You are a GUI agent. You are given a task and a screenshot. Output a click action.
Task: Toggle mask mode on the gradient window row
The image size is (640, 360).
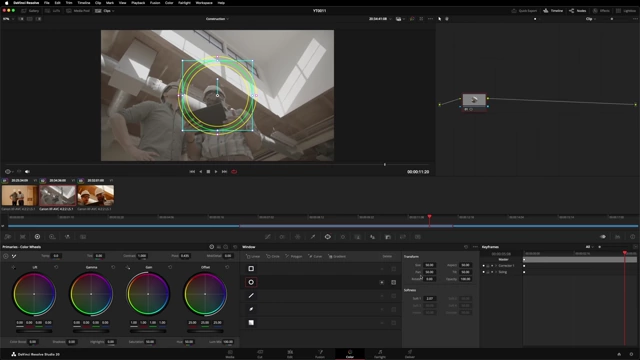393,322
